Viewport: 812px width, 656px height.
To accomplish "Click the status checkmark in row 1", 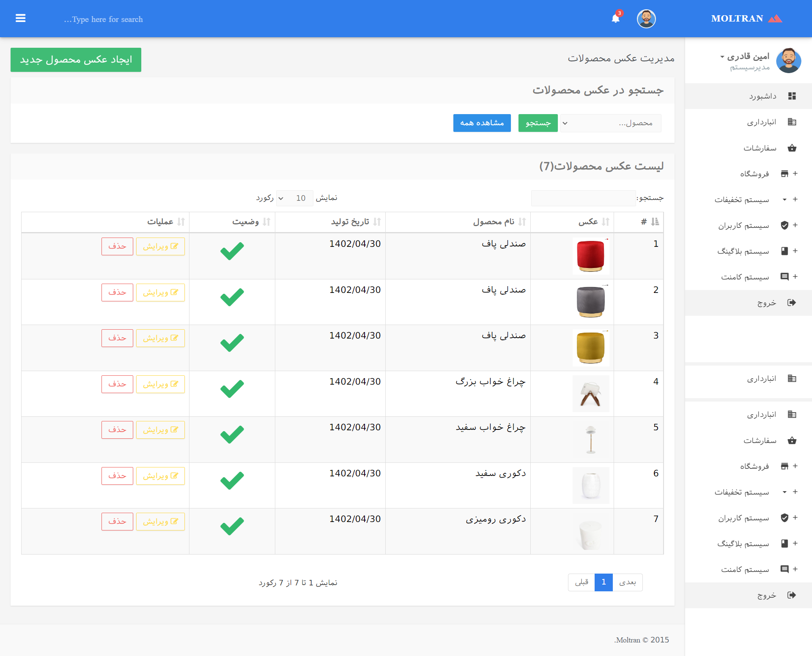I will (232, 251).
